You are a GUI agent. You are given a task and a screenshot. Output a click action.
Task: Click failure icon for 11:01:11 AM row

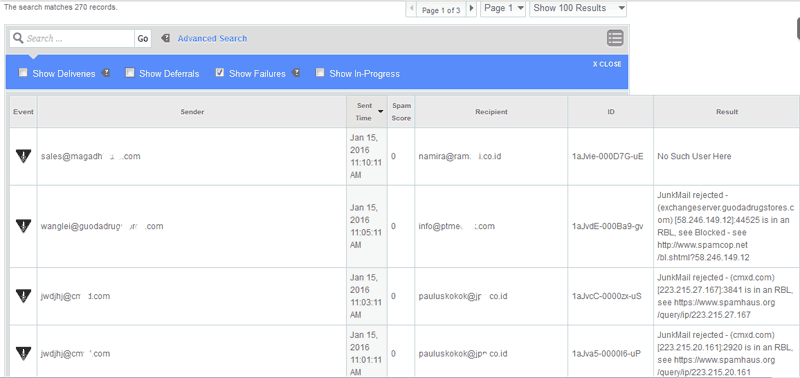(x=23, y=353)
